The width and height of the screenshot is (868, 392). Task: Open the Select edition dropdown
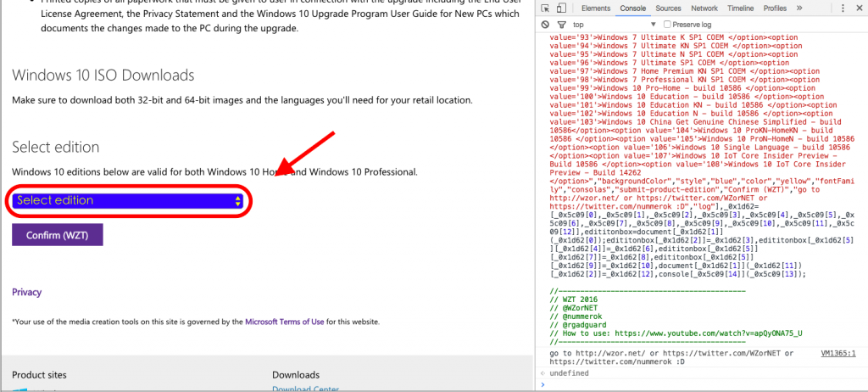[x=128, y=201]
